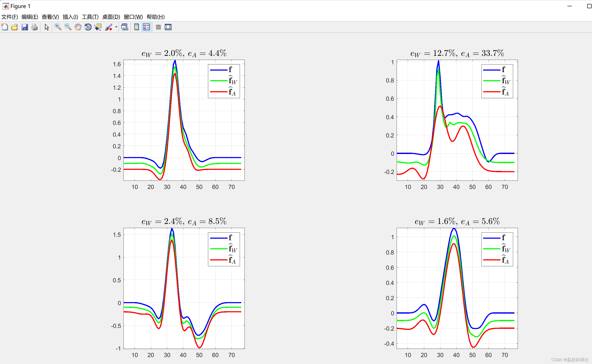
Task: Toggle the Link Plot button
Action: tap(125, 27)
